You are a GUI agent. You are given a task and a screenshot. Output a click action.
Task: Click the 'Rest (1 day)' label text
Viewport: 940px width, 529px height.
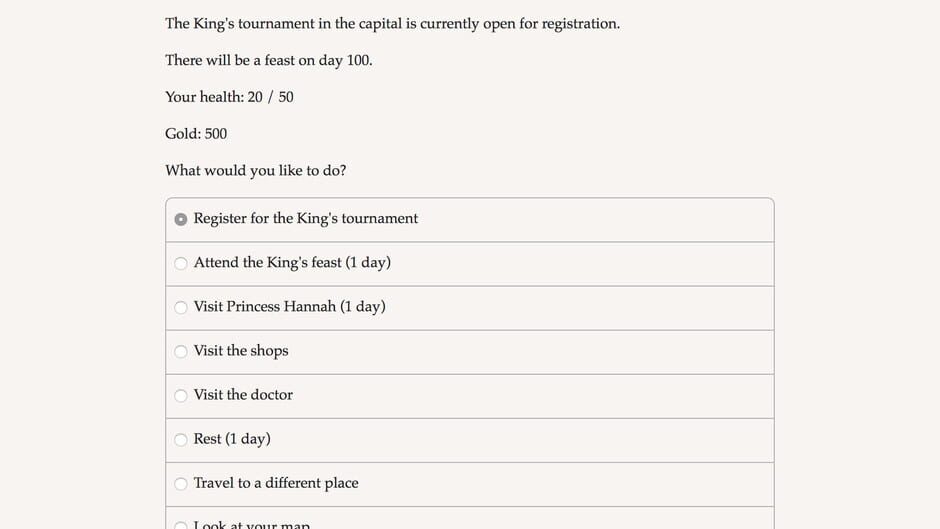point(232,438)
